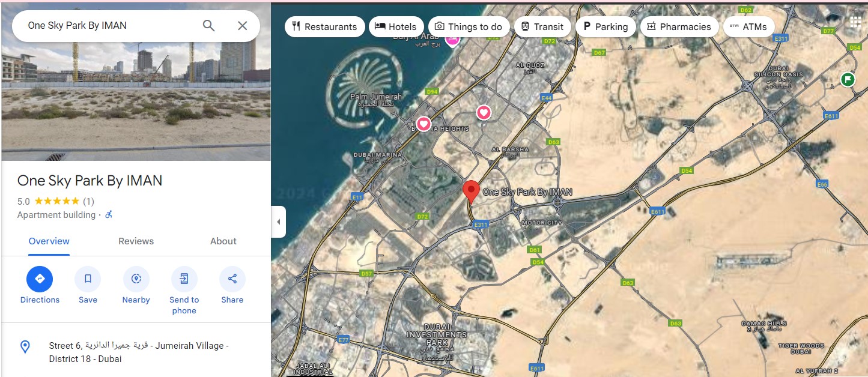
Task: Click the Damac Hills 2 label
Action: tap(763, 326)
